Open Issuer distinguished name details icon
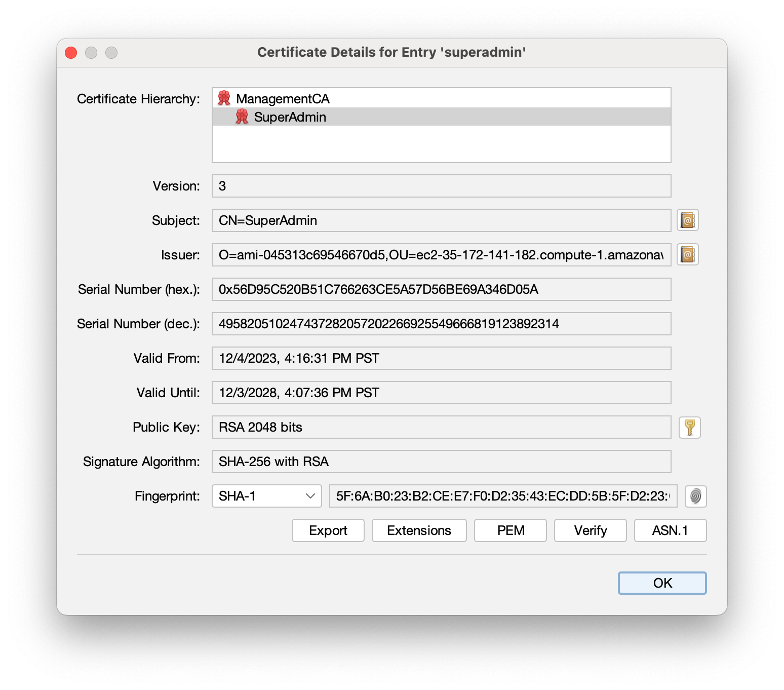The image size is (784, 690). [x=687, y=255]
